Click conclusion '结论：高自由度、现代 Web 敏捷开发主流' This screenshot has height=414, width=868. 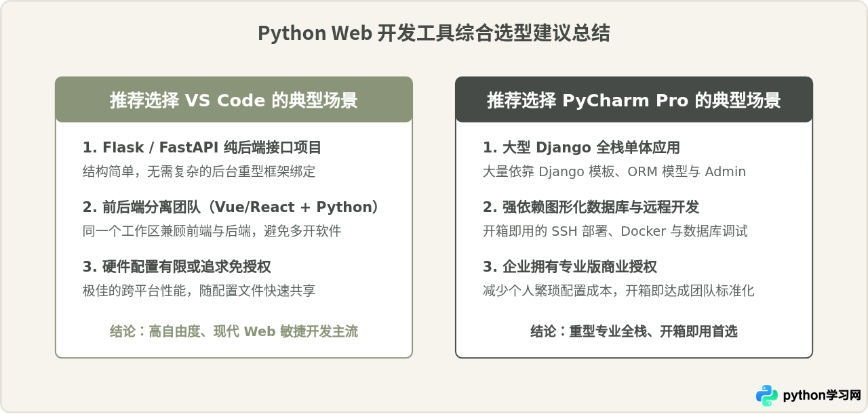pyautogui.click(x=234, y=331)
